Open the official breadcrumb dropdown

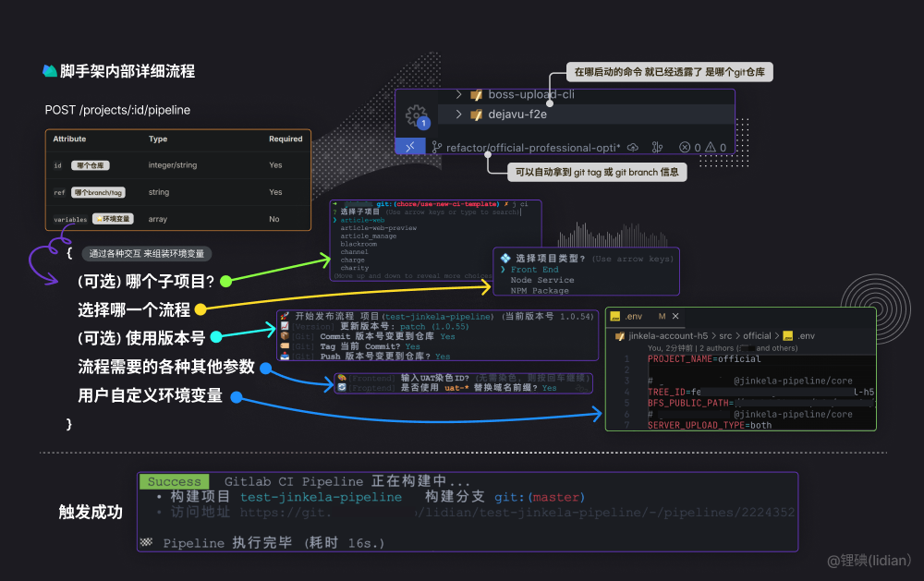coord(758,336)
